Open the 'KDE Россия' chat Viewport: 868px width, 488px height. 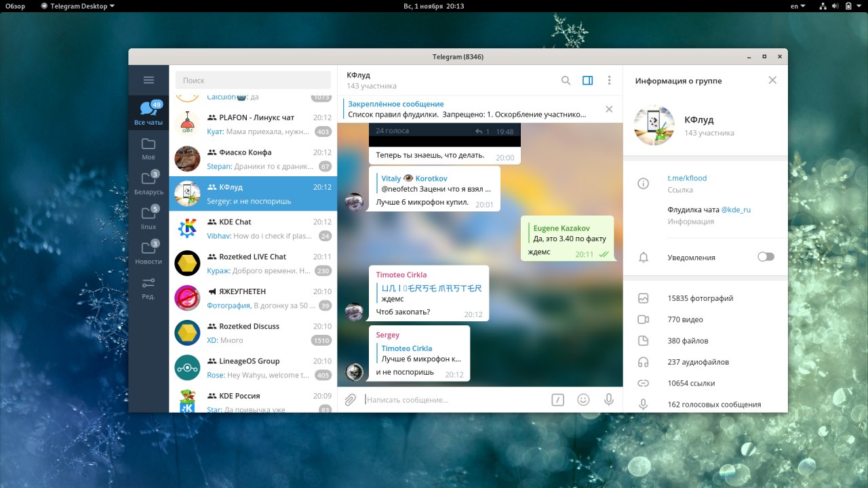pos(253,400)
